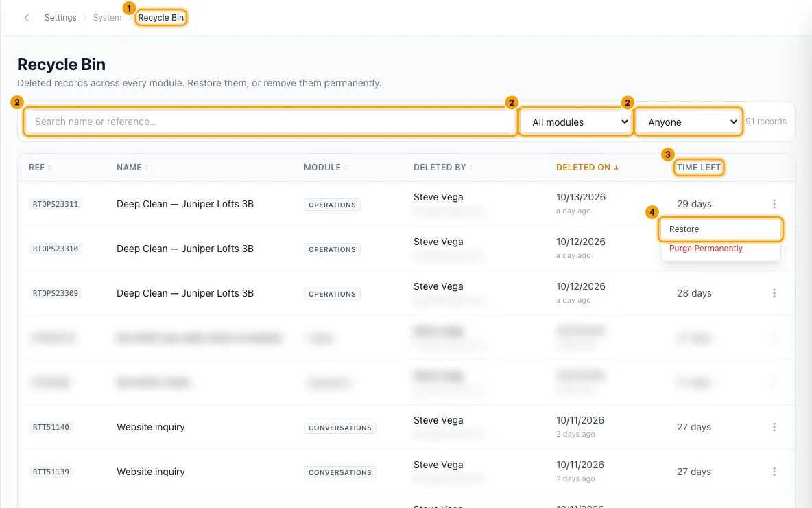Click the Recycle Bin breadcrumb item
Viewport: 812px width, 508px height.
click(x=161, y=18)
